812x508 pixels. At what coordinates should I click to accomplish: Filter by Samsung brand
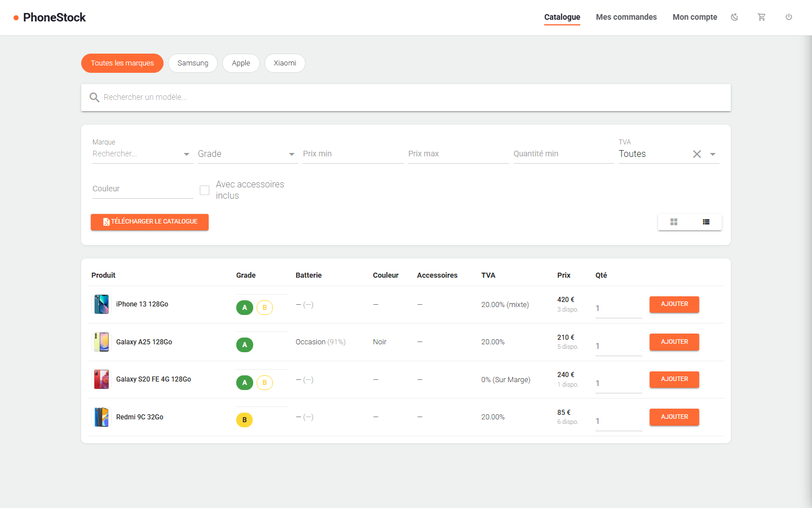(x=193, y=63)
